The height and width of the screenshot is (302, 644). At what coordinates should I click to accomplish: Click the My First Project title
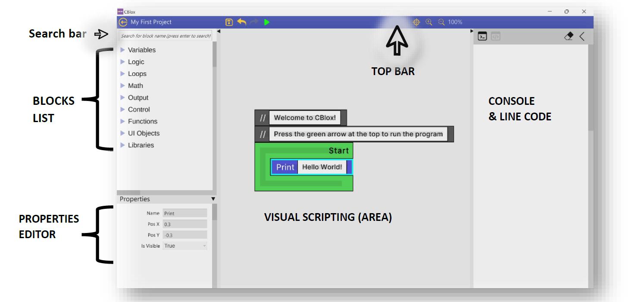tap(151, 22)
